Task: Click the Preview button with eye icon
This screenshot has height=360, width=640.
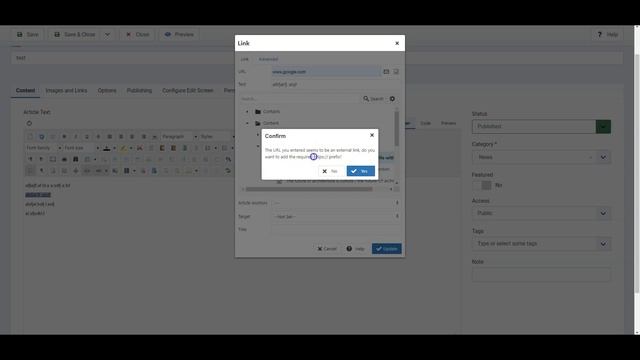Action: (179, 35)
